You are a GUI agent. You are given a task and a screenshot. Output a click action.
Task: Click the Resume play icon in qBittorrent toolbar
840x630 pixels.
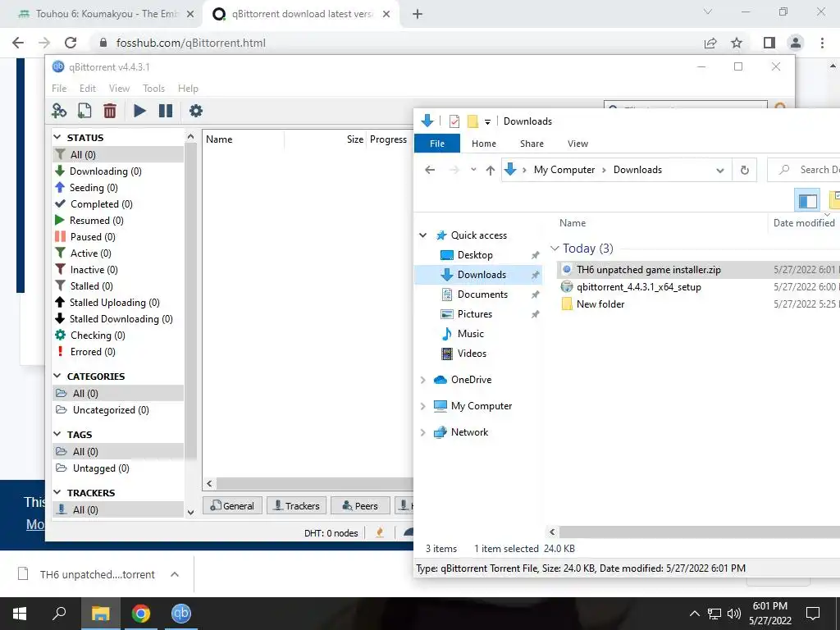pyautogui.click(x=139, y=111)
